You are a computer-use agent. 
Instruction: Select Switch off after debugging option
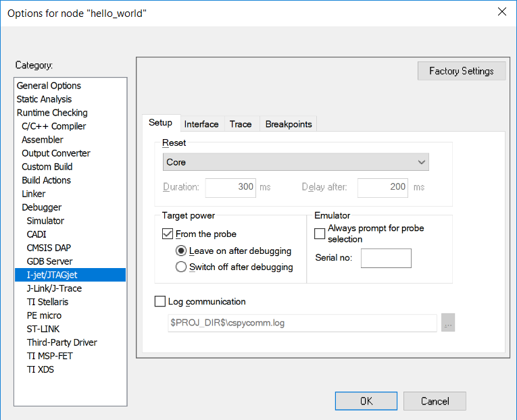(180, 267)
